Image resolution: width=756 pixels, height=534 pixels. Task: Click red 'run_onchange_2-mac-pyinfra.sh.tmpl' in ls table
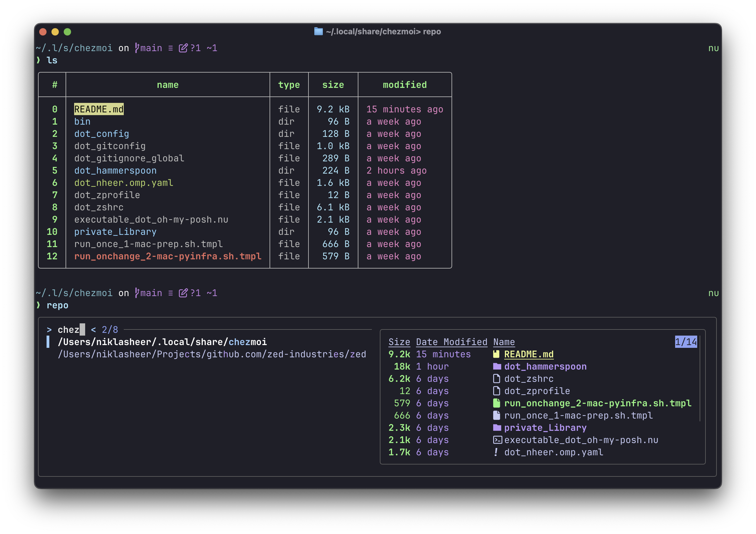coord(168,256)
